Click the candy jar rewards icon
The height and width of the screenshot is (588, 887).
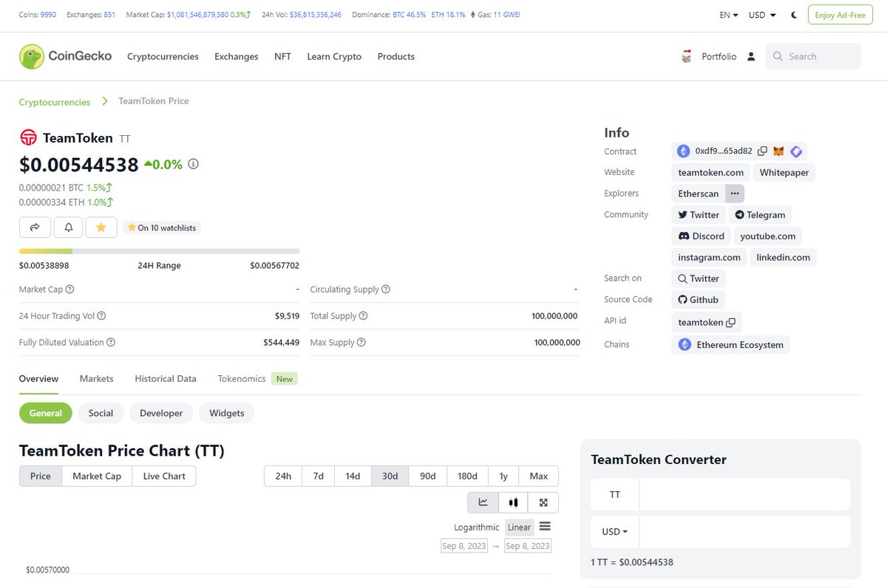686,56
